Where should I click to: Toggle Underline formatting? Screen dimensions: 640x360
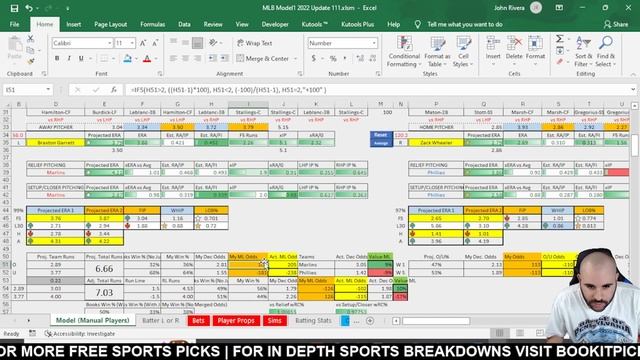[x=81, y=59]
